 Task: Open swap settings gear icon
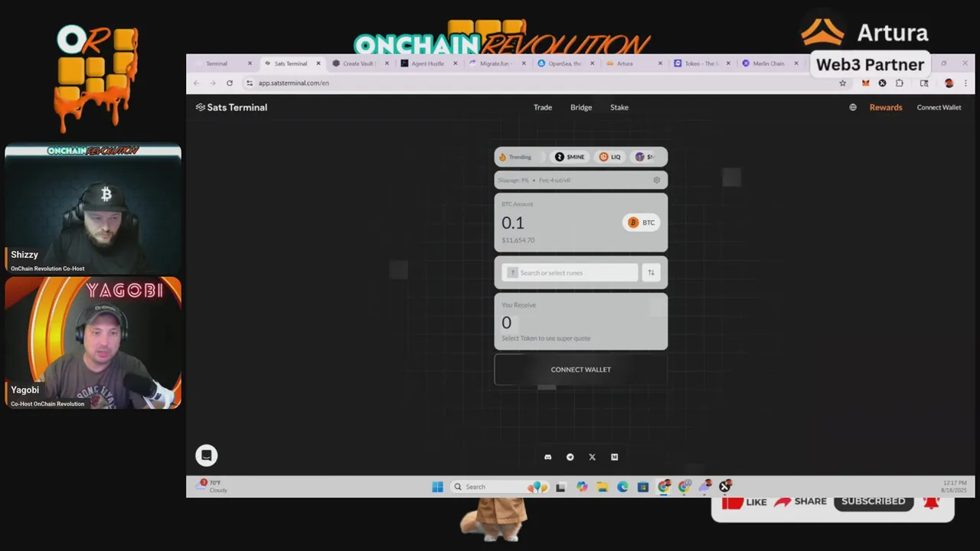pyautogui.click(x=656, y=180)
